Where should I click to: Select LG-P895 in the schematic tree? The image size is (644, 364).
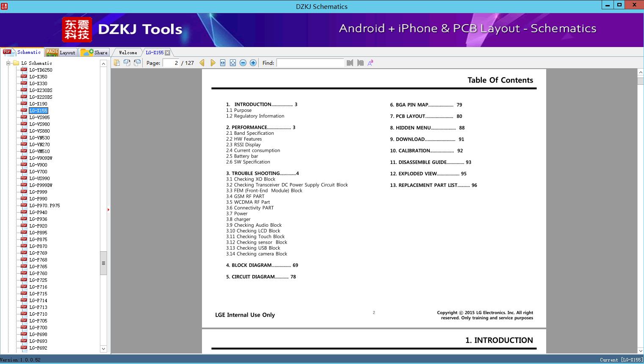38,233
